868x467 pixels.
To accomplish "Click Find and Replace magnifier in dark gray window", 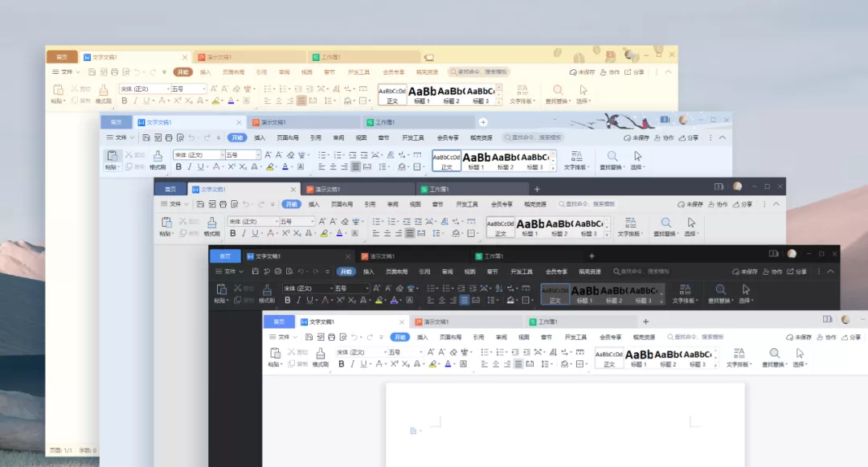I will [x=666, y=223].
